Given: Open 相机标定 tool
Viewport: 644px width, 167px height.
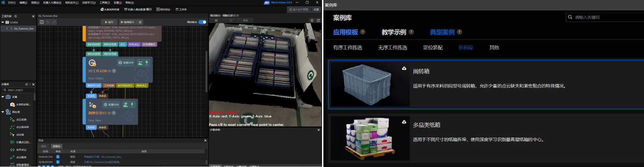Looking at the screenshot, I should tap(163, 9).
